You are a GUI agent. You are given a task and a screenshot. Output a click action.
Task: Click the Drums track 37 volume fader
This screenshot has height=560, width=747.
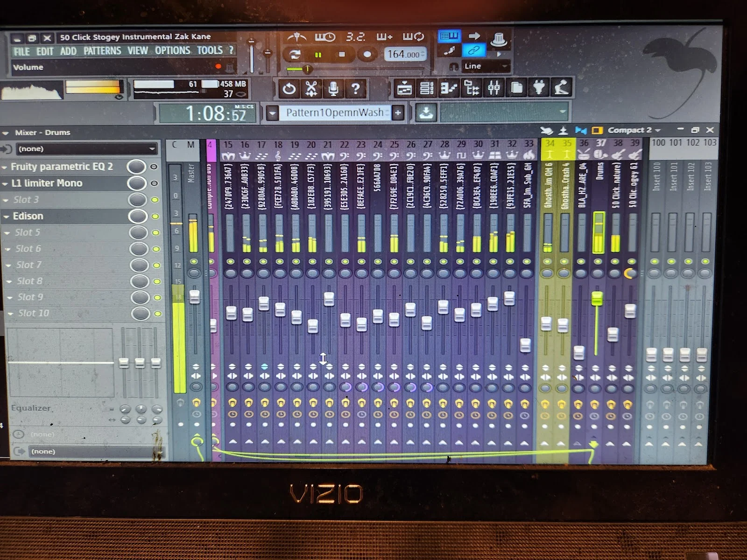click(597, 298)
